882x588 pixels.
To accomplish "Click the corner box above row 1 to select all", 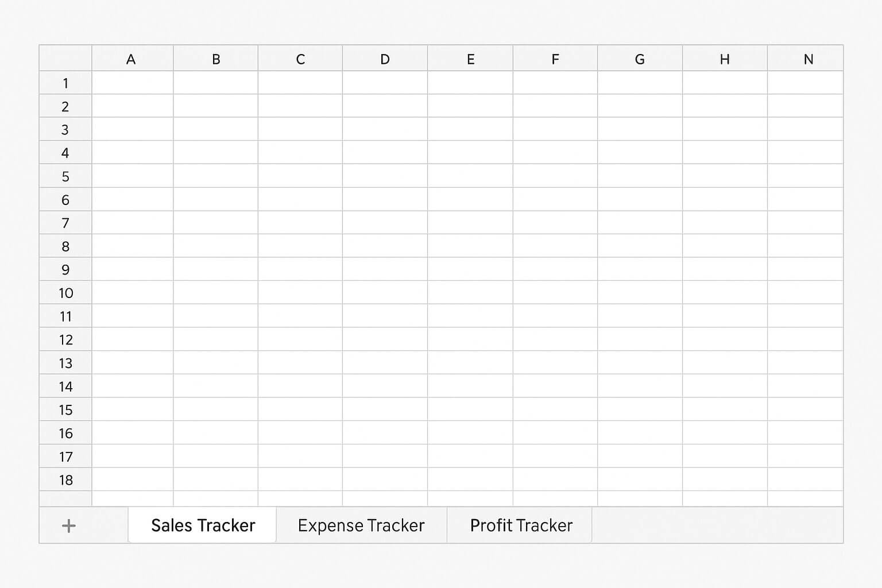I will point(65,58).
